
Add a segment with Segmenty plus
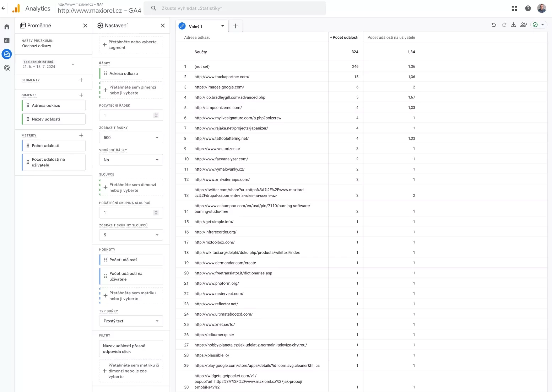coord(81,80)
